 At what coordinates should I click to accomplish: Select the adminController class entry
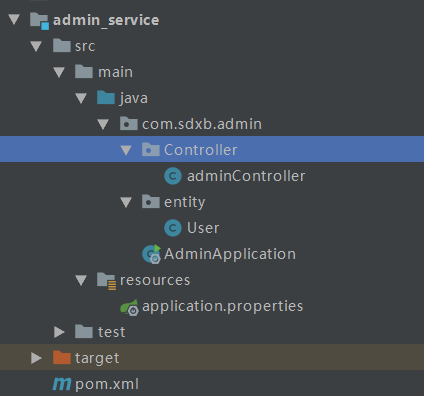[246, 176]
